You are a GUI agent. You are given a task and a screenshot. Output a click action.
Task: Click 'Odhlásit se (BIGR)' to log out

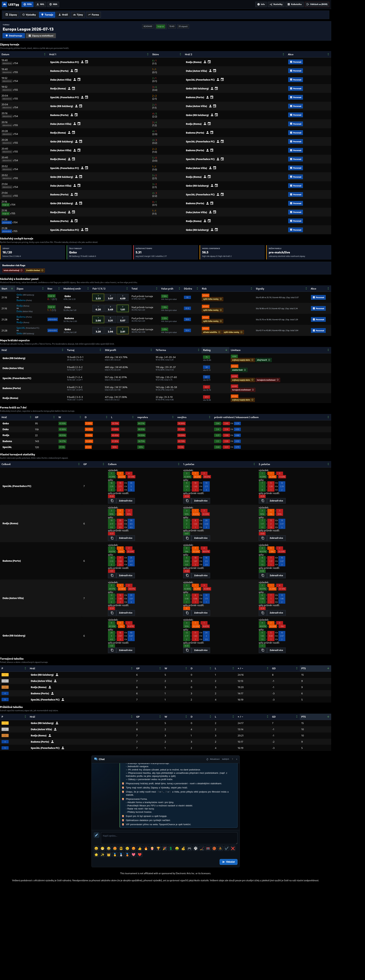317,4
